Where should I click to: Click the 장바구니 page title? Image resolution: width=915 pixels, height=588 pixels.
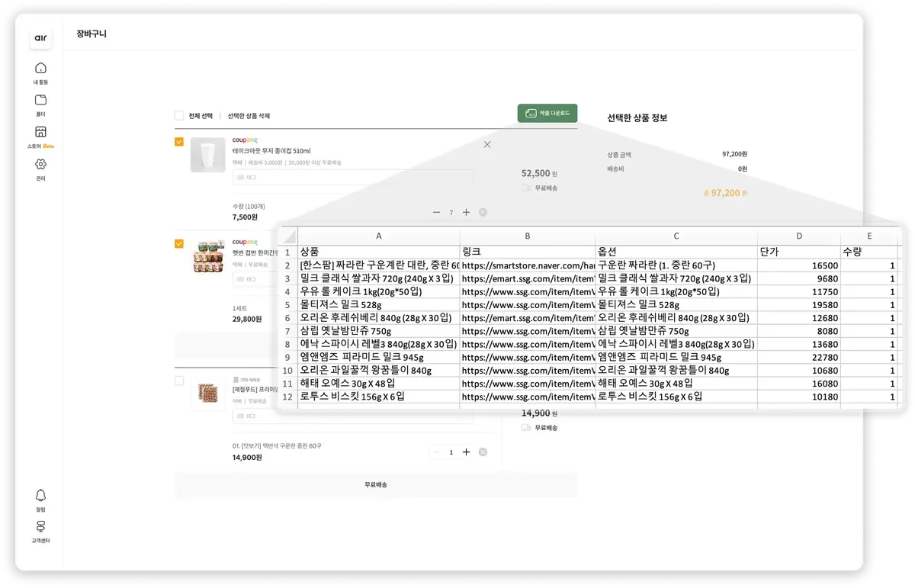pos(91,34)
